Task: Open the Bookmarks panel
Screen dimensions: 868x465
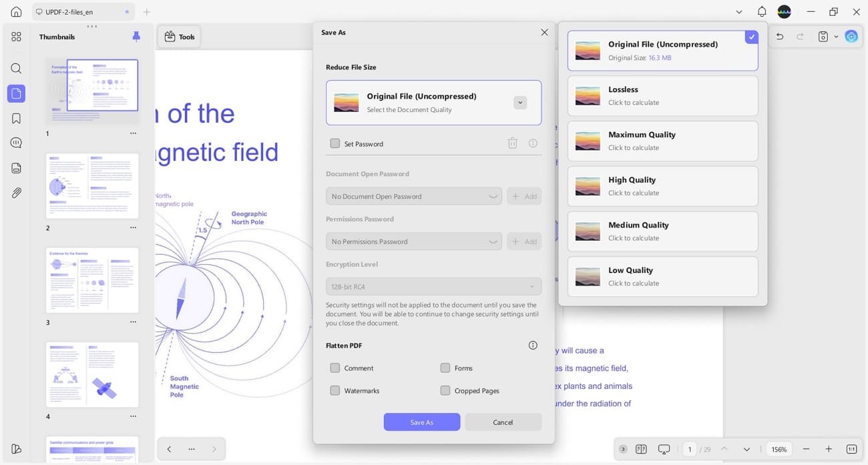Action: (x=15, y=117)
